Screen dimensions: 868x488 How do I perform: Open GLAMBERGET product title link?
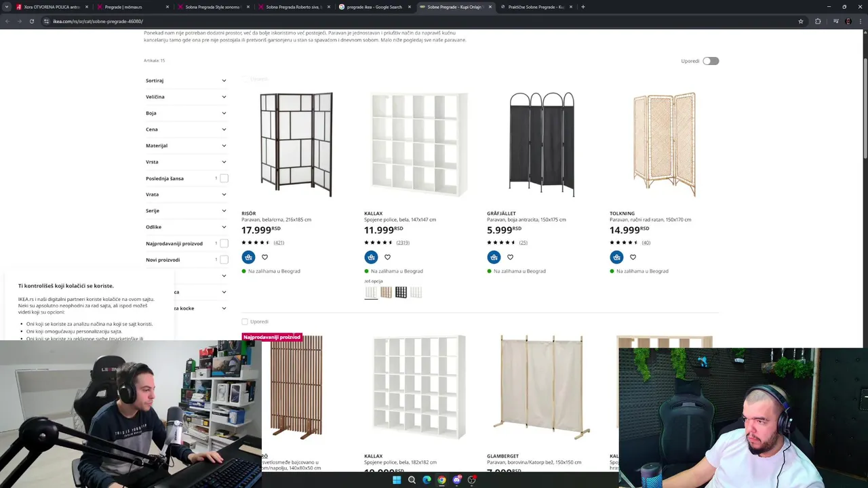(x=502, y=456)
